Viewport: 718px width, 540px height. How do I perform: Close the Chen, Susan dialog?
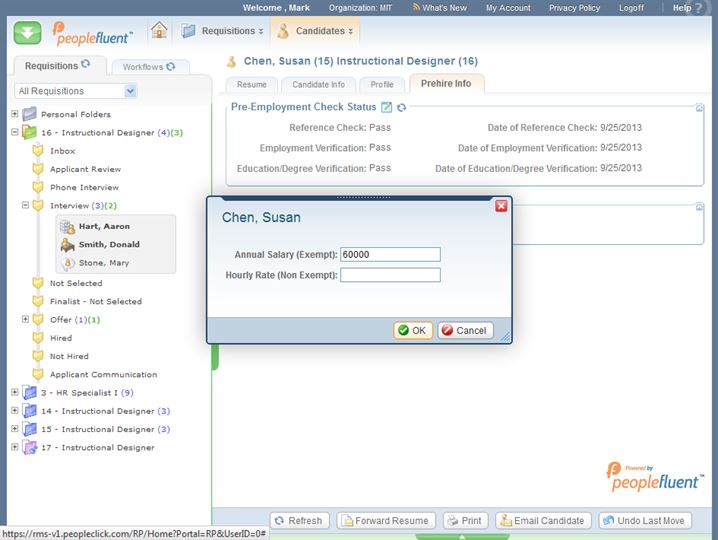pos(501,206)
